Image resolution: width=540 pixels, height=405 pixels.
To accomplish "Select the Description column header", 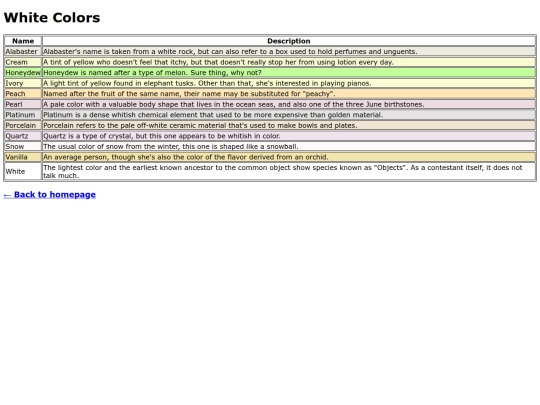I will point(289,41).
